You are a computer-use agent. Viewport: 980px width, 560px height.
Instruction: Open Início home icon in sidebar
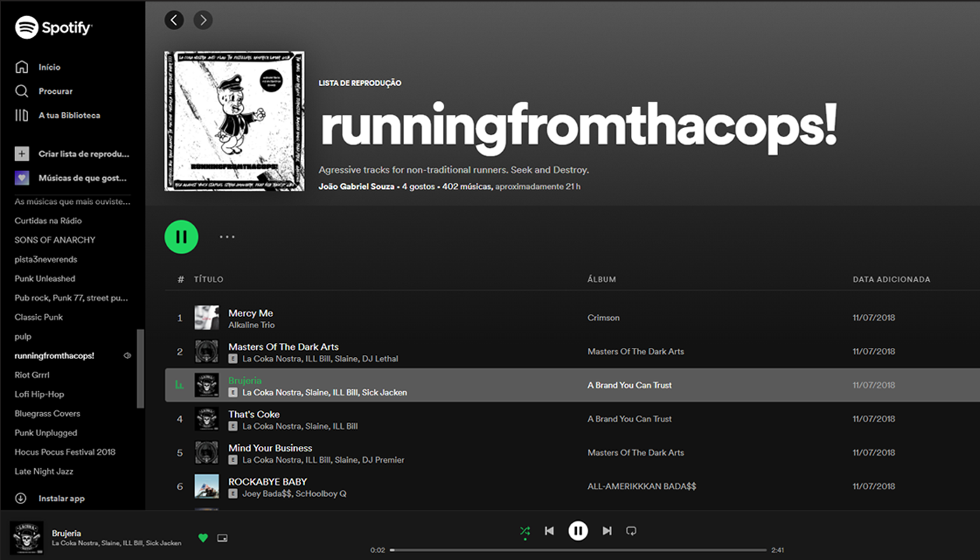[x=22, y=67]
